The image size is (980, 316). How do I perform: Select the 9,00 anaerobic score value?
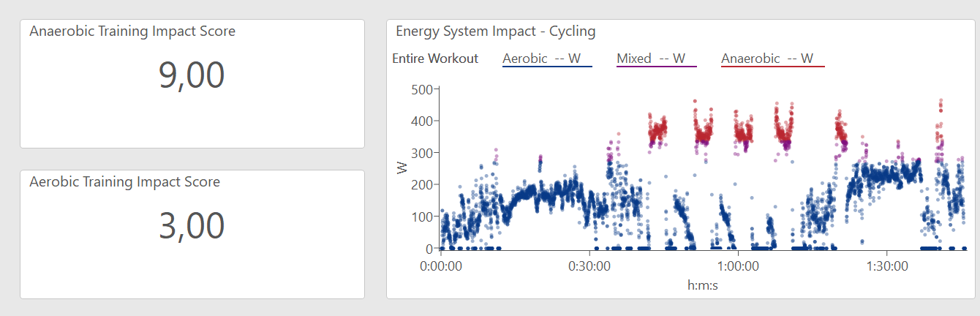click(192, 76)
